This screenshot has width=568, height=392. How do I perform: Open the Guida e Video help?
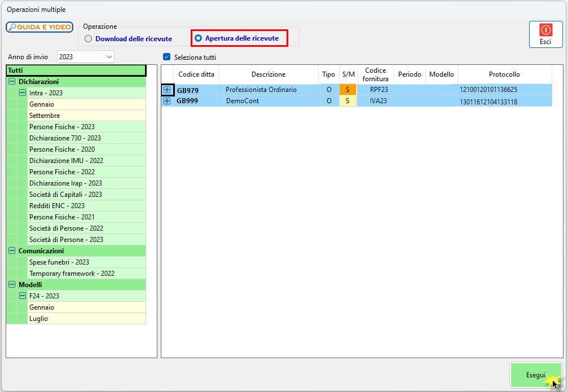click(39, 27)
